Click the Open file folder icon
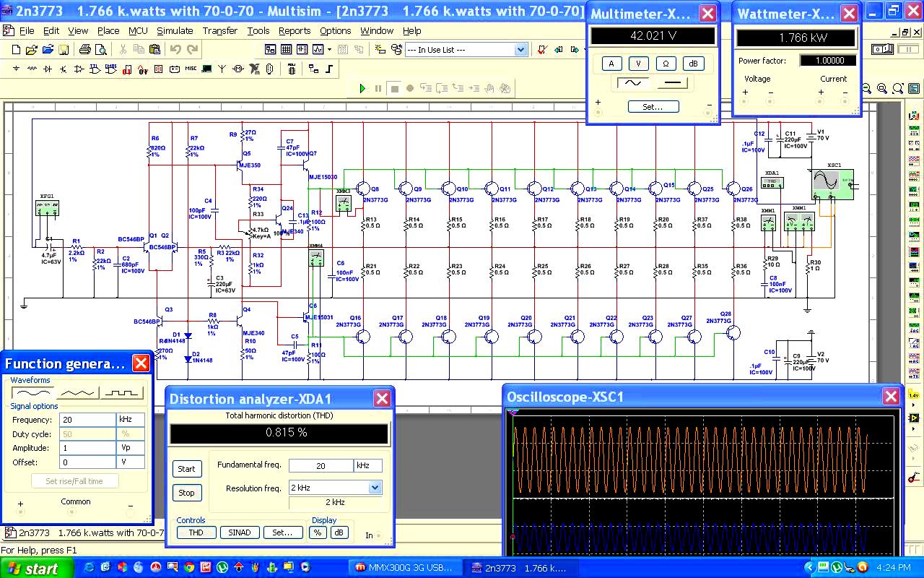Screen dimensions: 924x578 tap(32, 50)
